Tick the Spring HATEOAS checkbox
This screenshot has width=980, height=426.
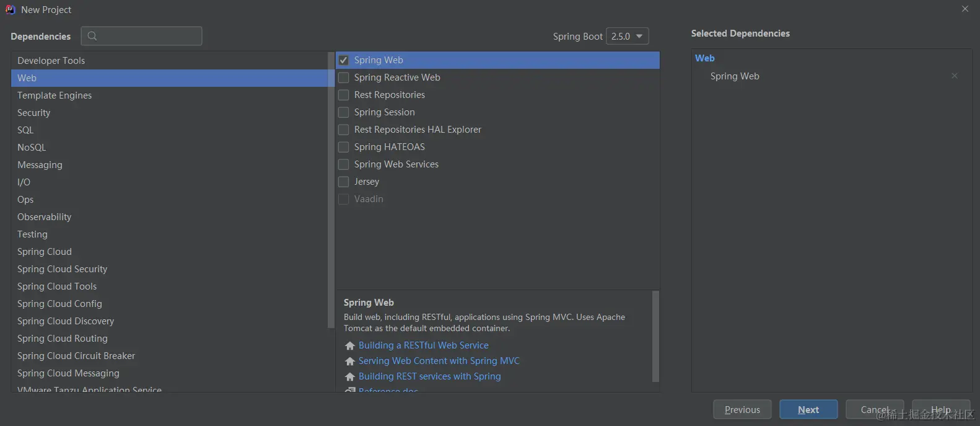(x=344, y=147)
